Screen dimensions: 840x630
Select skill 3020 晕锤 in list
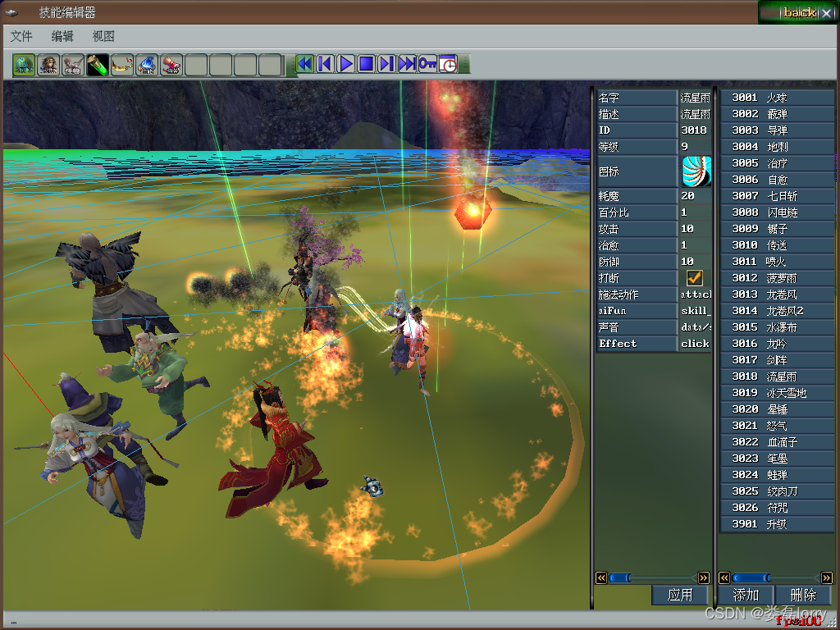(778, 409)
